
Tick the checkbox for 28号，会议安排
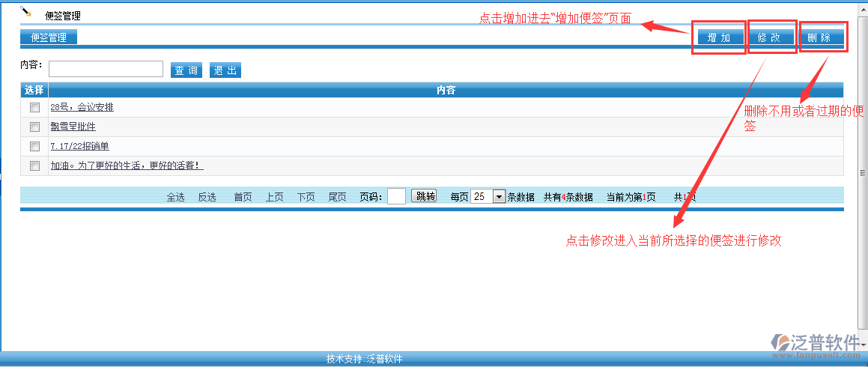pos(35,107)
